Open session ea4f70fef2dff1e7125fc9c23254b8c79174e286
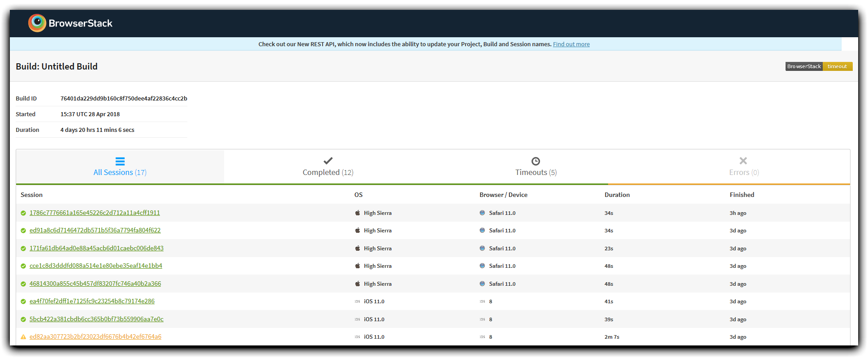The height and width of the screenshot is (358, 868). (x=92, y=301)
